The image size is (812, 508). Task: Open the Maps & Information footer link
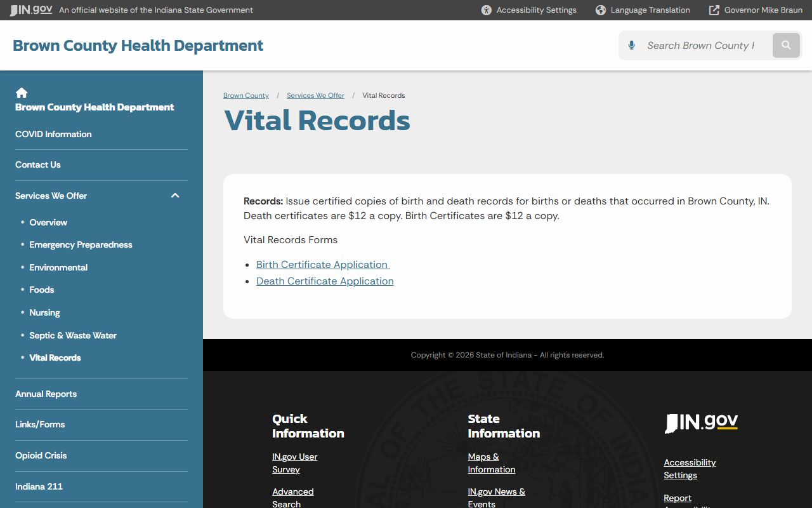point(492,463)
